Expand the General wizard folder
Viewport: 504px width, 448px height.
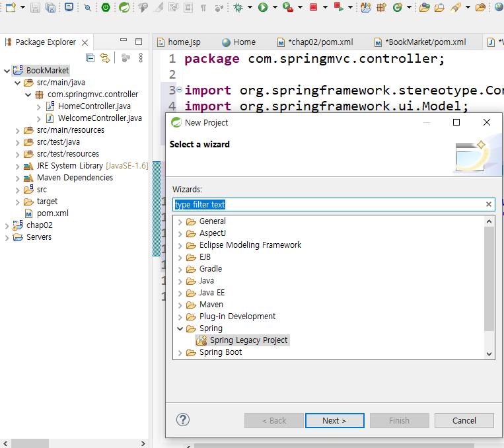click(180, 222)
